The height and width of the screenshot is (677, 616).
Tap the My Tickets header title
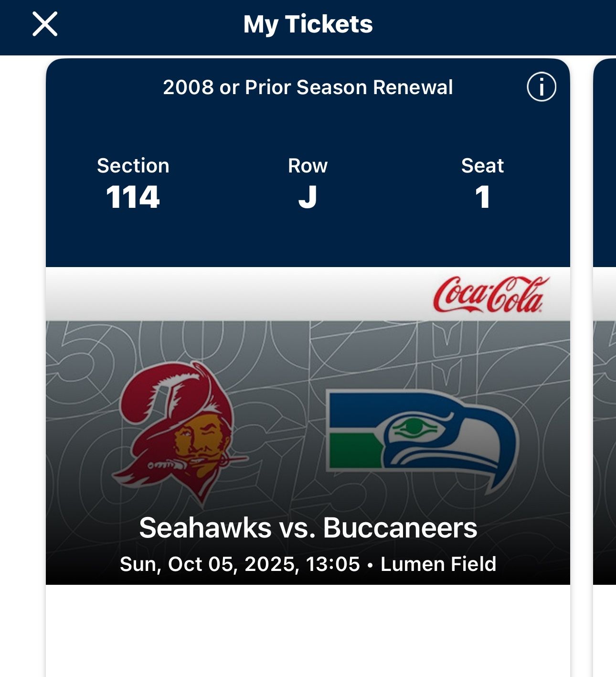click(x=308, y=24)
